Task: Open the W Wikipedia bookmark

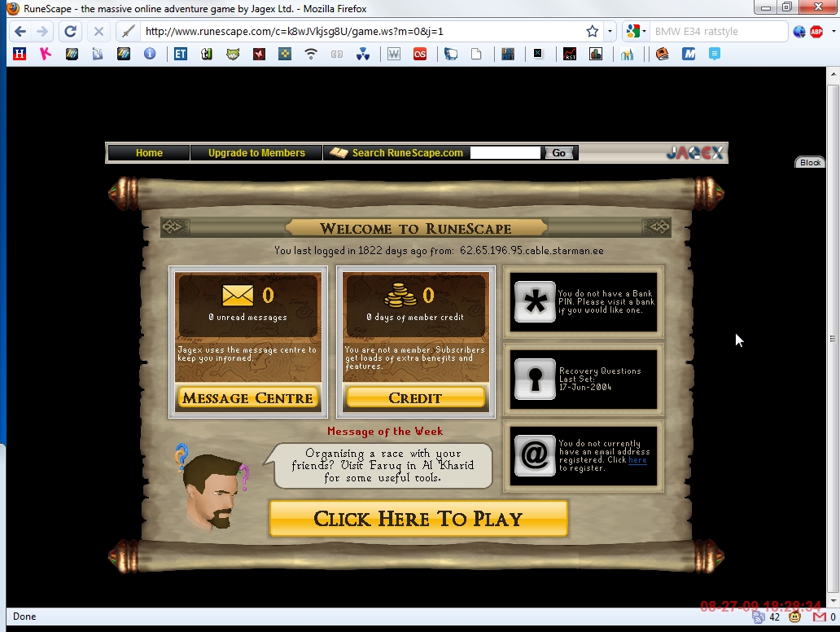Action: [394, 54]
